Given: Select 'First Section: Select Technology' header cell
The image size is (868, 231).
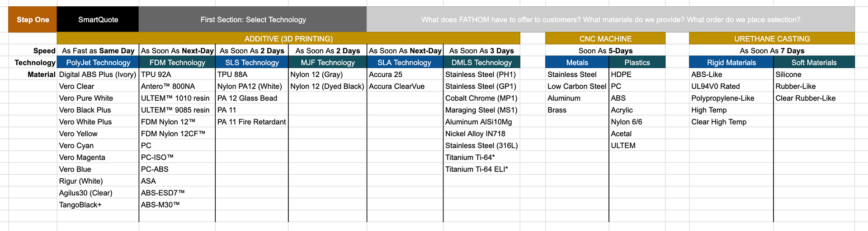Looking at the screenshot, I should click(253, 19).
